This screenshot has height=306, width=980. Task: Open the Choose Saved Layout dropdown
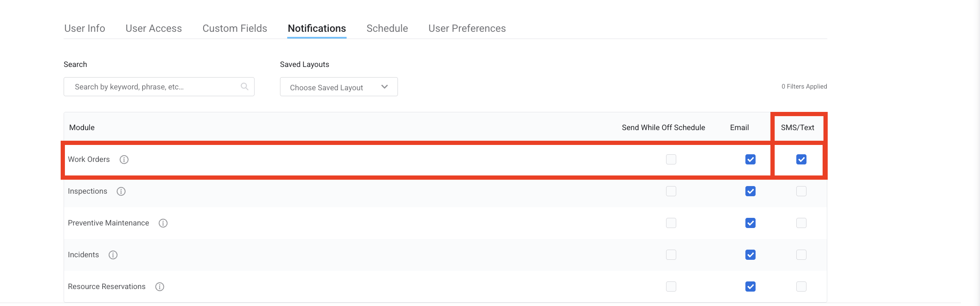pyautogui.click(x=339, y=87)
